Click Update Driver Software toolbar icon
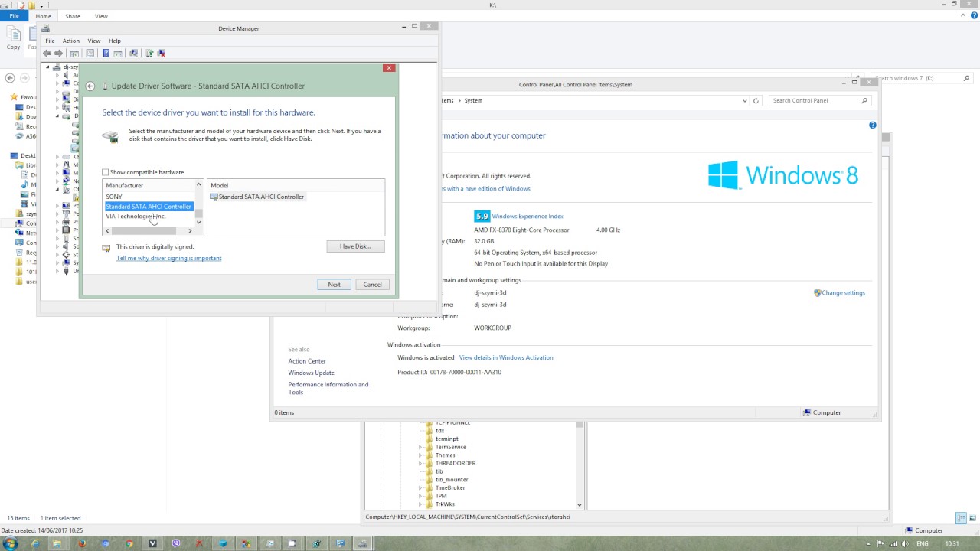The width and height of the screenshot is (980, 551). click(x=149, y=54)
